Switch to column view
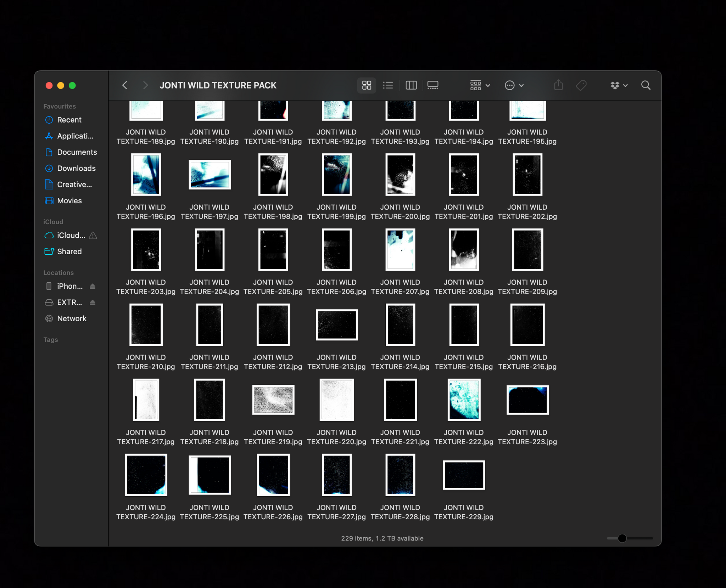726x588 pixels. pos(411,85)
